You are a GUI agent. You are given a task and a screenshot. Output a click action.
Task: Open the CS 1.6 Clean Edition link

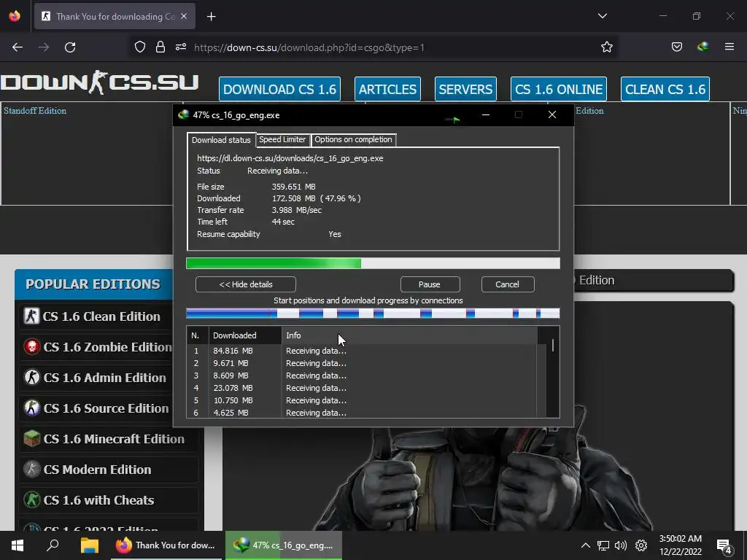(101, 316)
